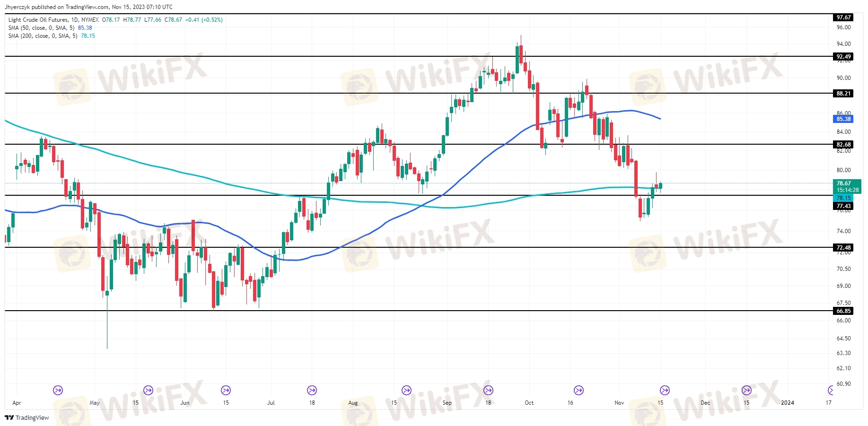Click the event marker above December 15
Image resolution: width=868 pixels, height=426 pixels.
(x=746, y=390)
